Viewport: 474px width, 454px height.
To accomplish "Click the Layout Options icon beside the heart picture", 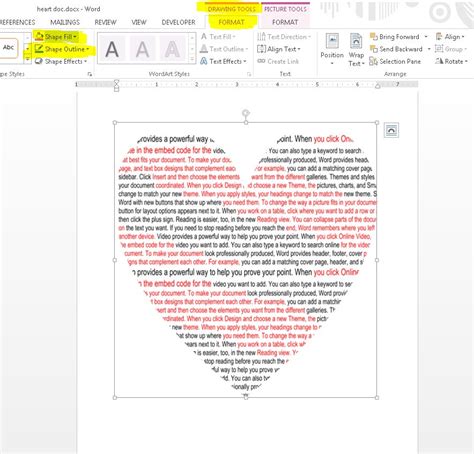I will pos(391,130).
